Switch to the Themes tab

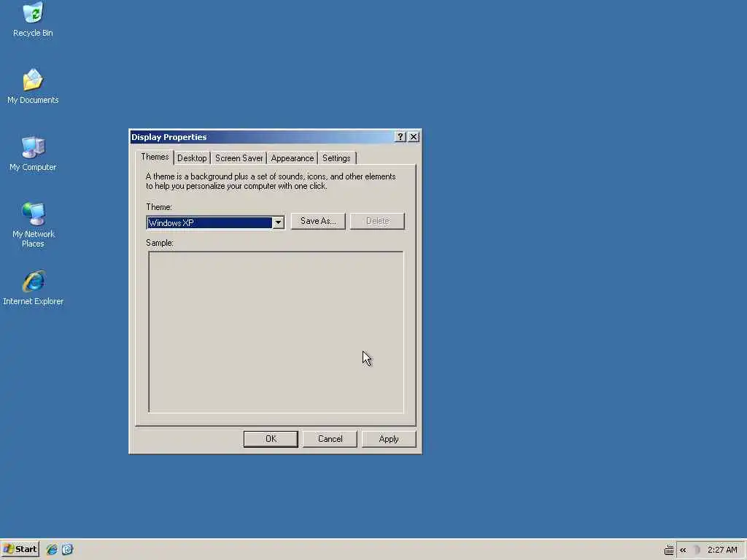coord(155,157)
